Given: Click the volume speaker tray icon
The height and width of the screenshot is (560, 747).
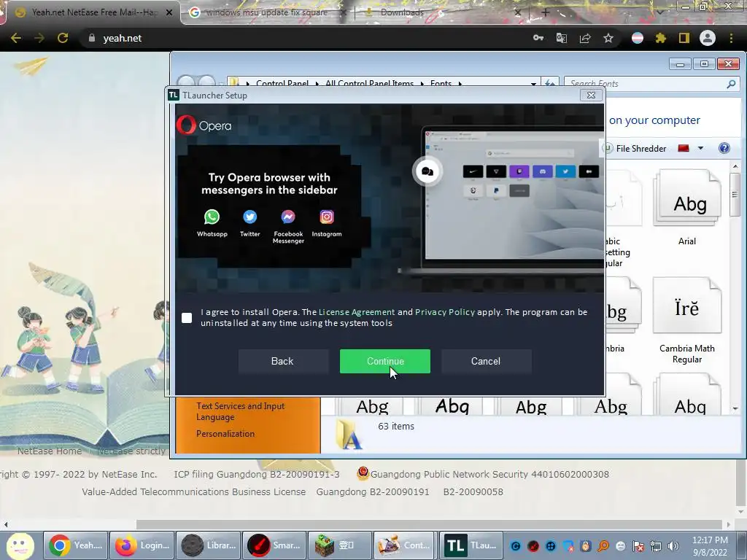Looking at the screenshot, I should pyautogui.click(x=673, y=546).
